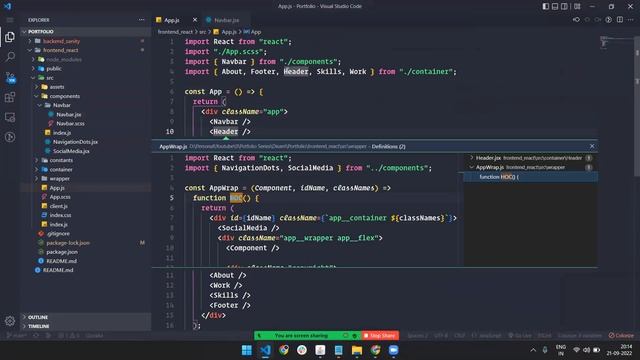
Task: Click the VS Code taskbar icon
Action: 265,350
